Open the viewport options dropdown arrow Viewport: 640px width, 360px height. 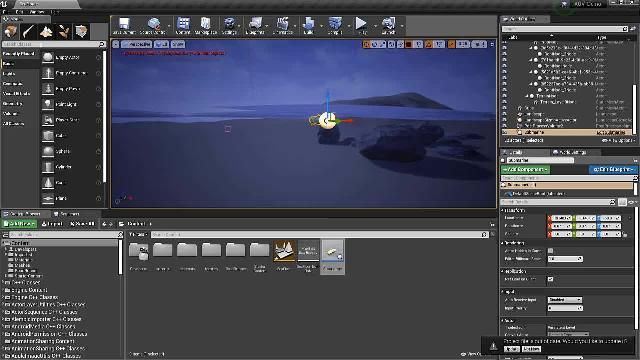click(116, 44)
